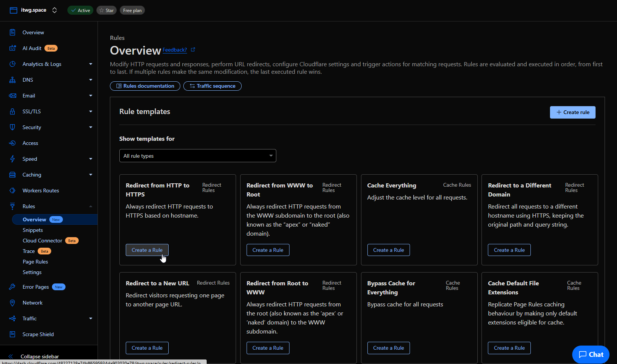Open Snippets under Rules
Image resolution: width=617 pixels, height=364 pixels.
click(33, 230)
